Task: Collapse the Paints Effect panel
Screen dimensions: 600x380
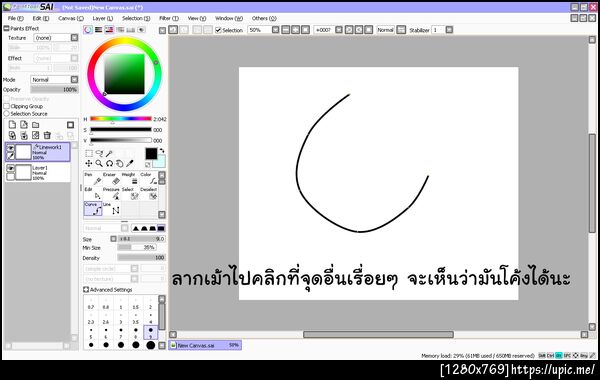Action: pos(6,28)
